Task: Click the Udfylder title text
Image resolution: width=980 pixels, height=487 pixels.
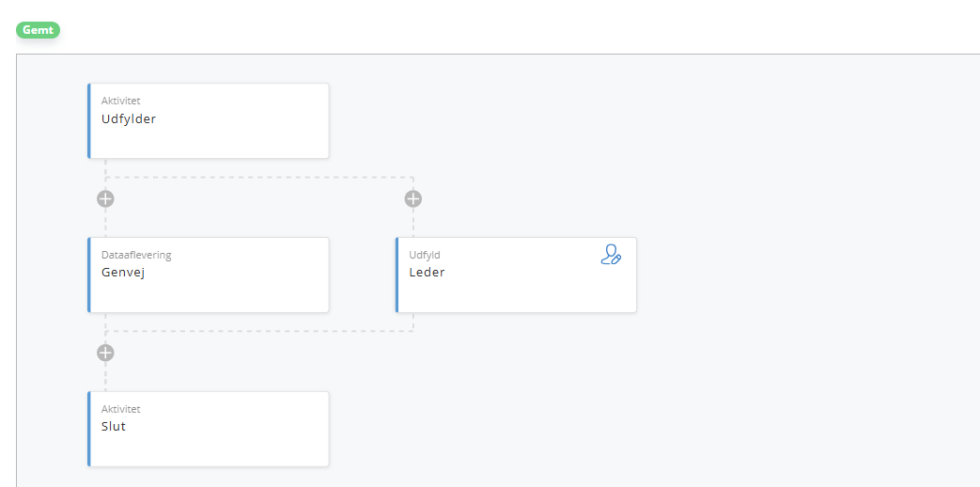Action: (x=129, y=118)
